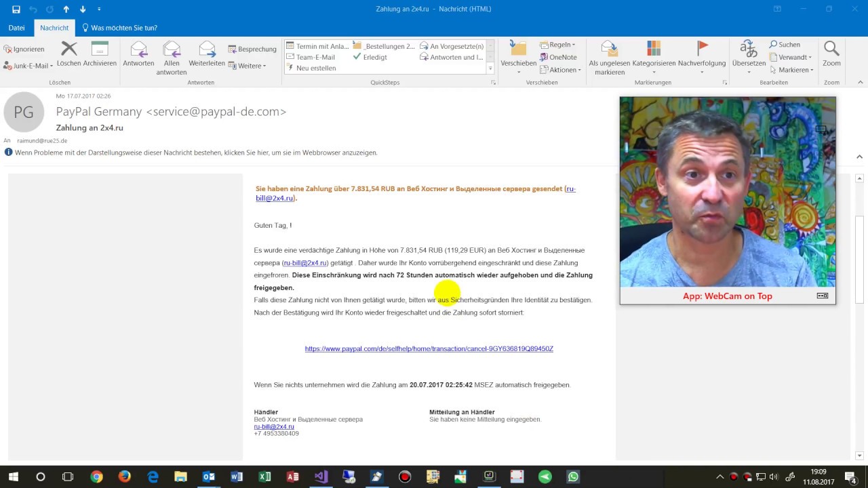Send the message to OneNote
This screenshot has width=868, height=488.
[x=558, y=57]
